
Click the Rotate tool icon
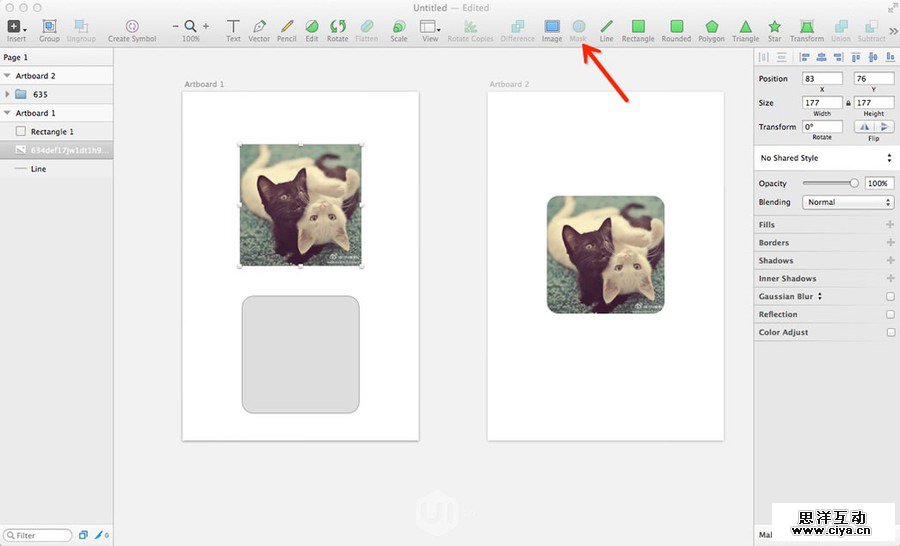pos(338,27)
